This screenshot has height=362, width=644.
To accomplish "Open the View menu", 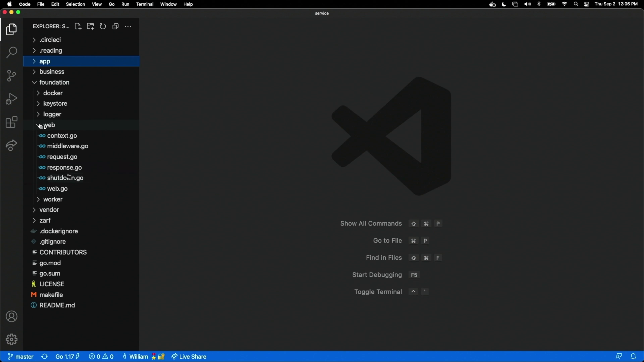I will pyautogui.click(x=97, y=4).
